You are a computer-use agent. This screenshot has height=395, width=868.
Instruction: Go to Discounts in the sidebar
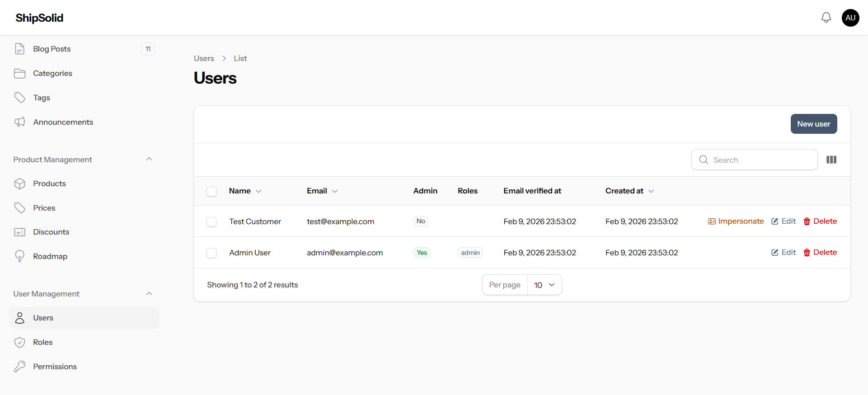(51, 232)
